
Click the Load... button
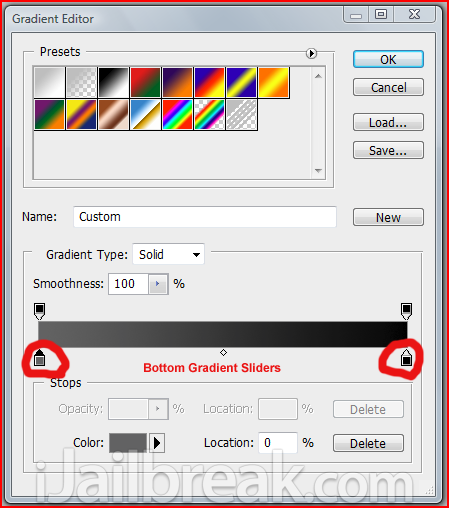pyautogui.click(x=388, y=122)
